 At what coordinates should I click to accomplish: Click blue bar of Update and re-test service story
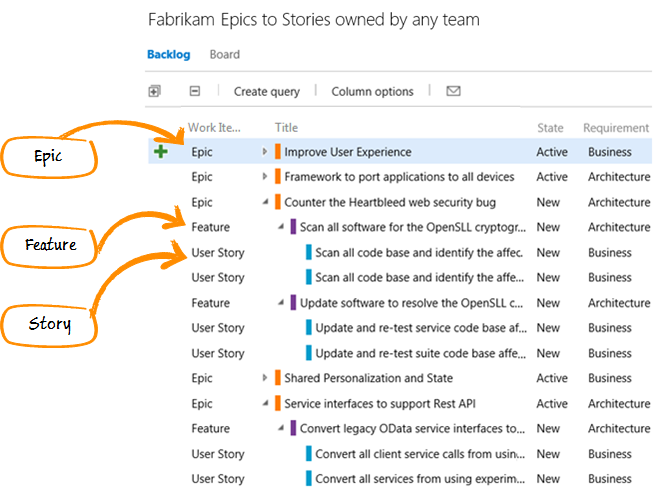click(309, 328)
